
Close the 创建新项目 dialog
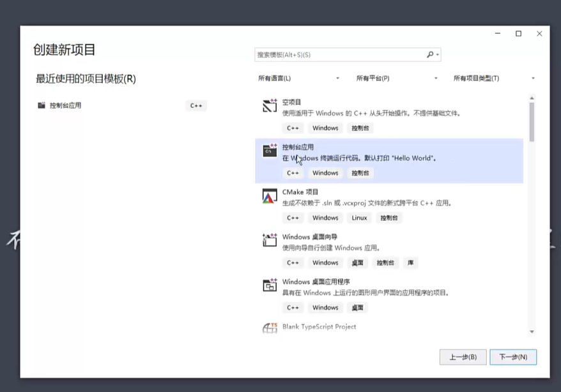pos(539,34)
